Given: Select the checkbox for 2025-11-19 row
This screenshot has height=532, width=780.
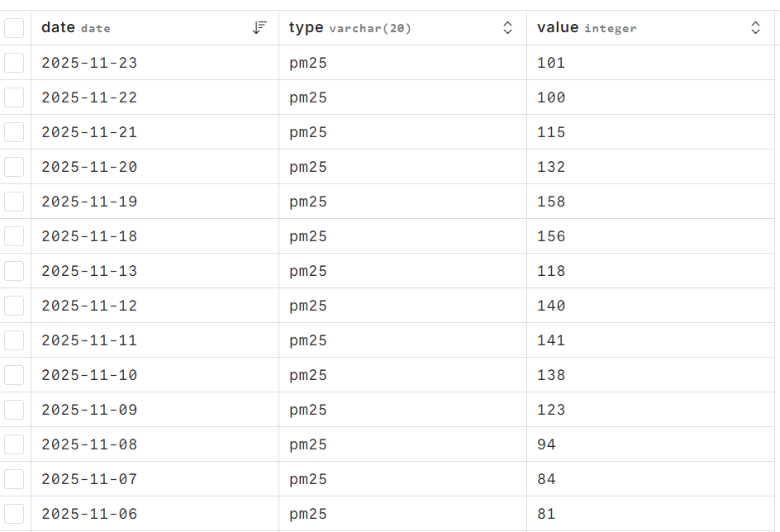Looking at the screenshot, I should tap(14, 202).
